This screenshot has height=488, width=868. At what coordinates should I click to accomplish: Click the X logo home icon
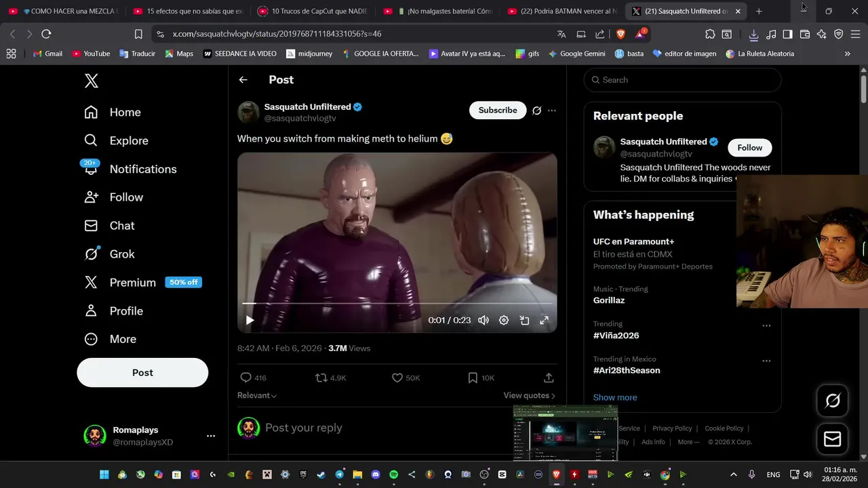92,81
